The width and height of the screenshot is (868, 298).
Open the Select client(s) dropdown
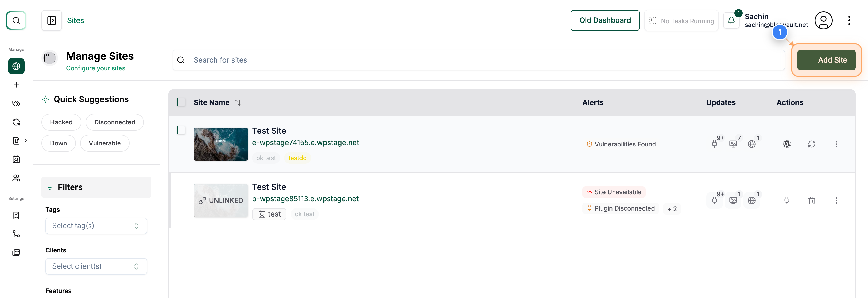tap(96, 266)
